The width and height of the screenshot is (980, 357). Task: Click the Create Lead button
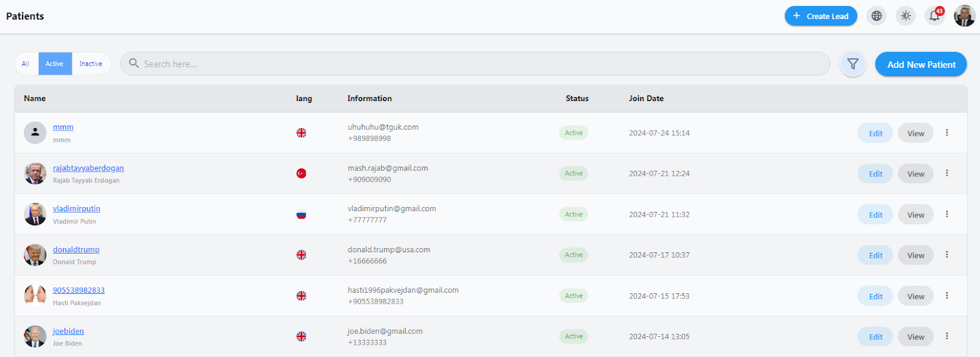pyautogui.click(x=821, y=16)
